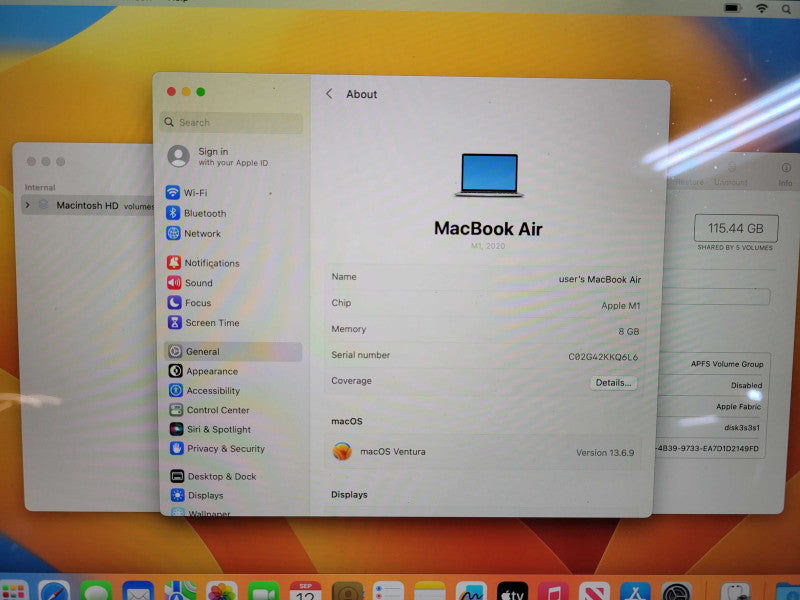
Task: Open Spotlight search from the menu bar
Action: (786, 8)
